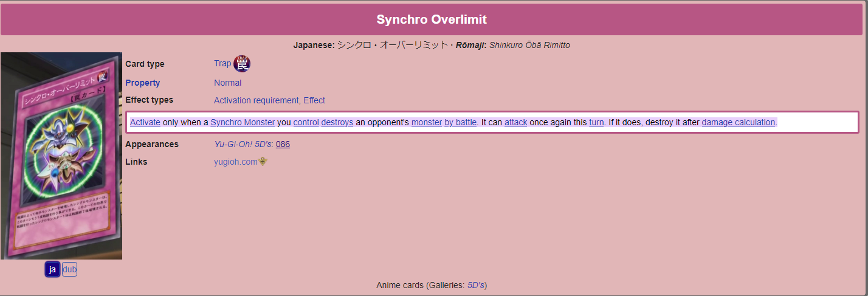The width and height of the screenshot is (868, 296).
Task: Open the damage calculation link
Action: [x=739, y=122]
